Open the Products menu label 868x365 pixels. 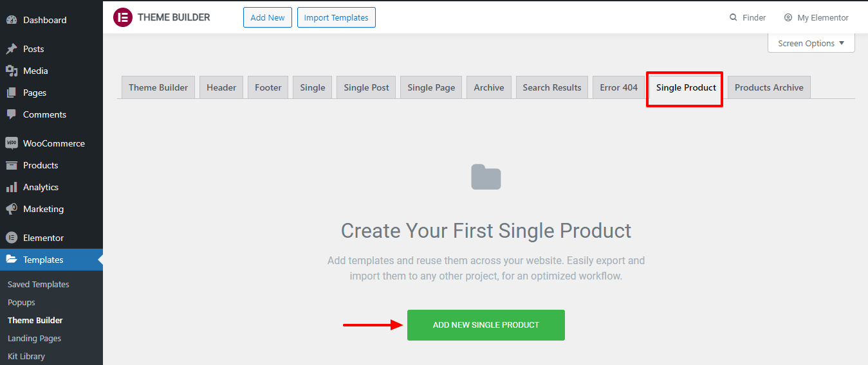pos(41,165)
